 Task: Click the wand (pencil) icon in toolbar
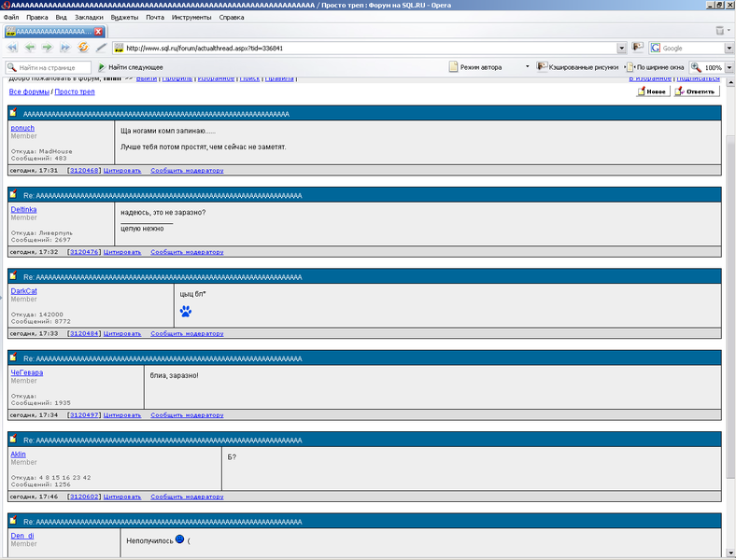[101, 48]
